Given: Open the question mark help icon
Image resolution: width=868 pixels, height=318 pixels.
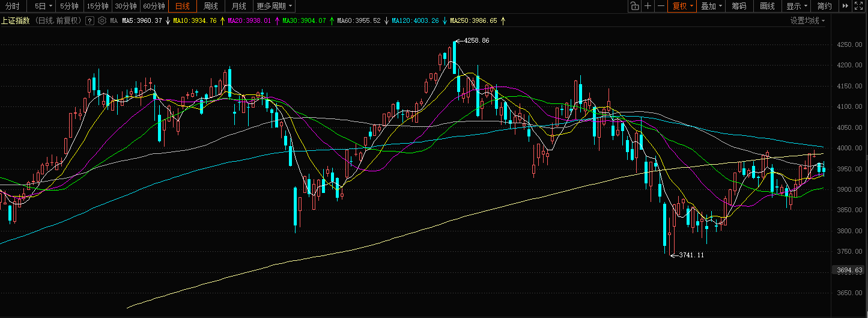Looking at the screenshot, I should tap(90, 20).
